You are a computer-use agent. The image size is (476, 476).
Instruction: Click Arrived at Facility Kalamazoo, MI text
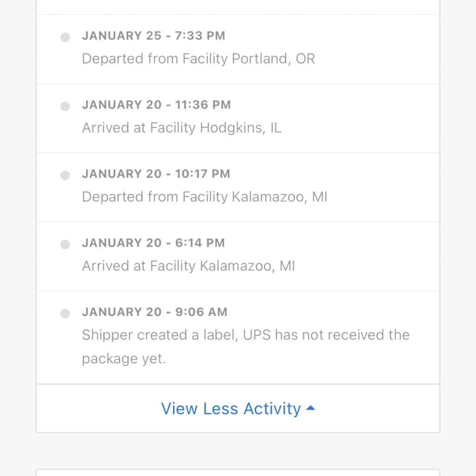pos(188,266)
